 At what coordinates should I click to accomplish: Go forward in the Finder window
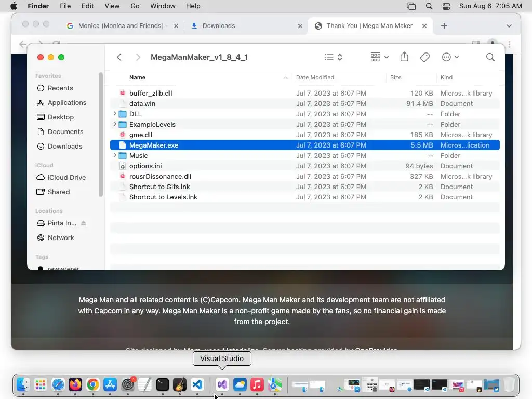(138, 57)
